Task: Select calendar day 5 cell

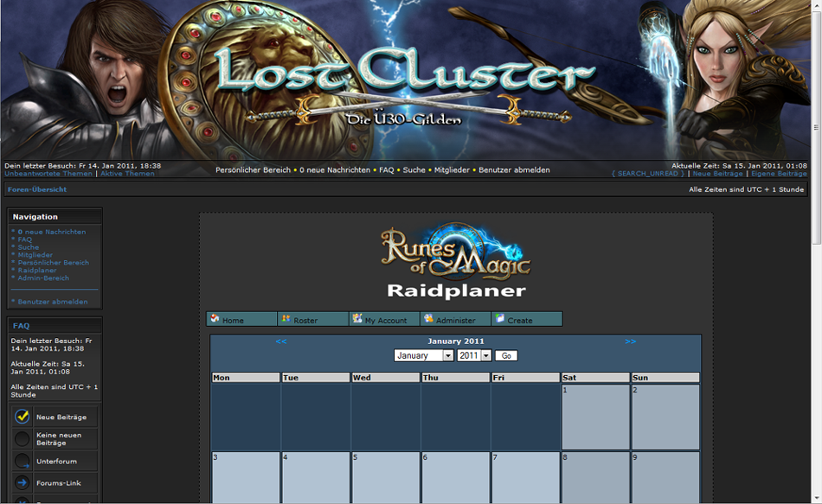Action: coord(386,478)
